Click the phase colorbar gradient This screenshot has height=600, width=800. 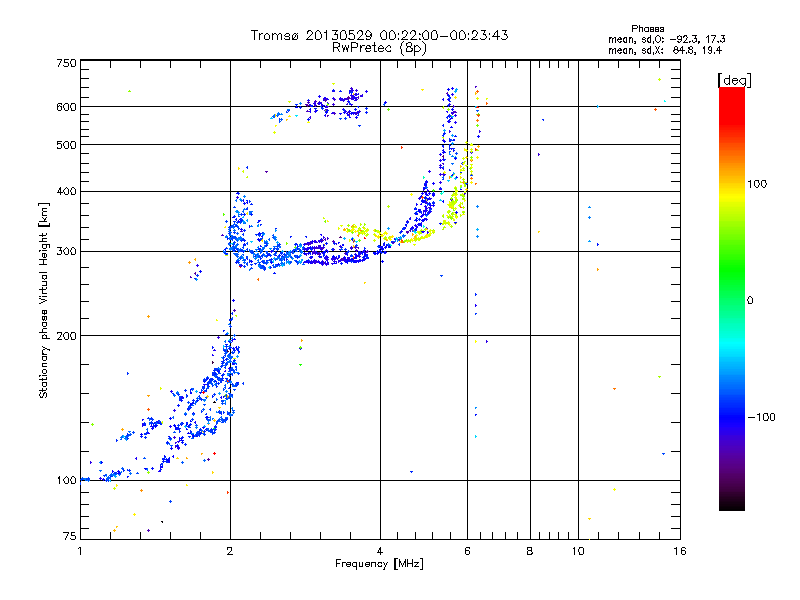click(x=732, y=298)
